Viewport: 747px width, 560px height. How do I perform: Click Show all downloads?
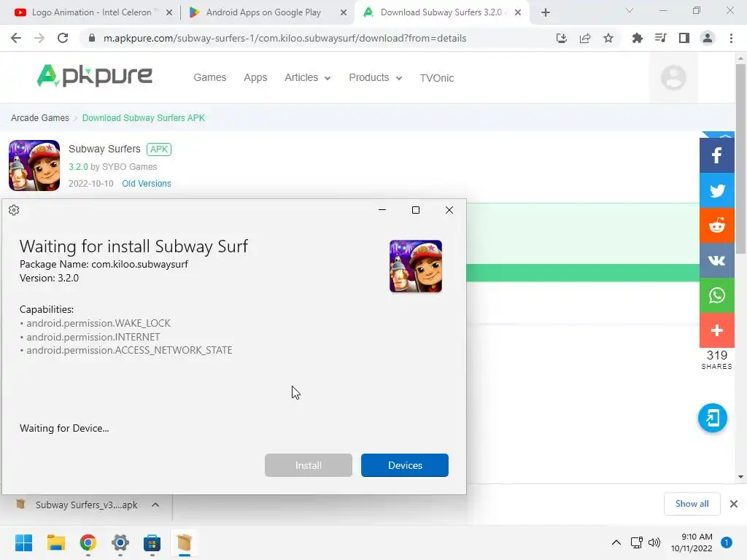click(x=692, y=504)
